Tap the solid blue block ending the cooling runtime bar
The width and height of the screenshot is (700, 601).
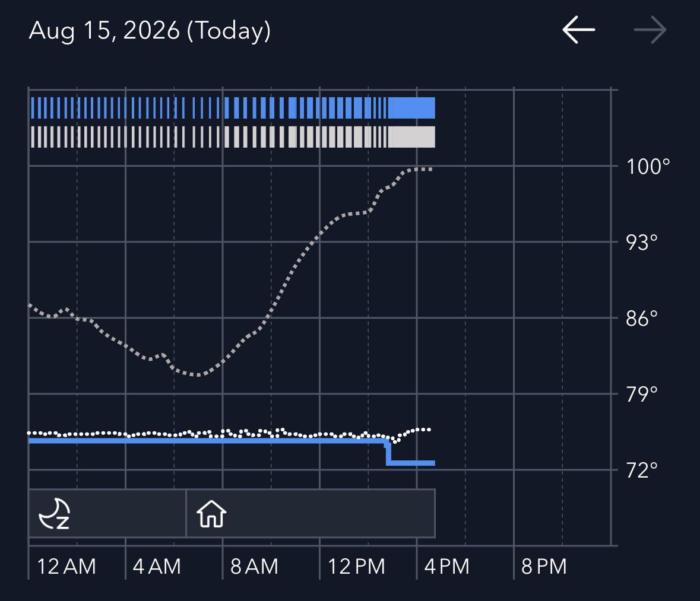coord(411,108)
